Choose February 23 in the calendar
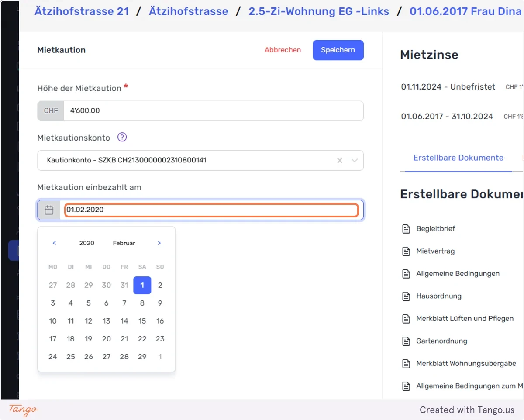 [x=160, y=339]
